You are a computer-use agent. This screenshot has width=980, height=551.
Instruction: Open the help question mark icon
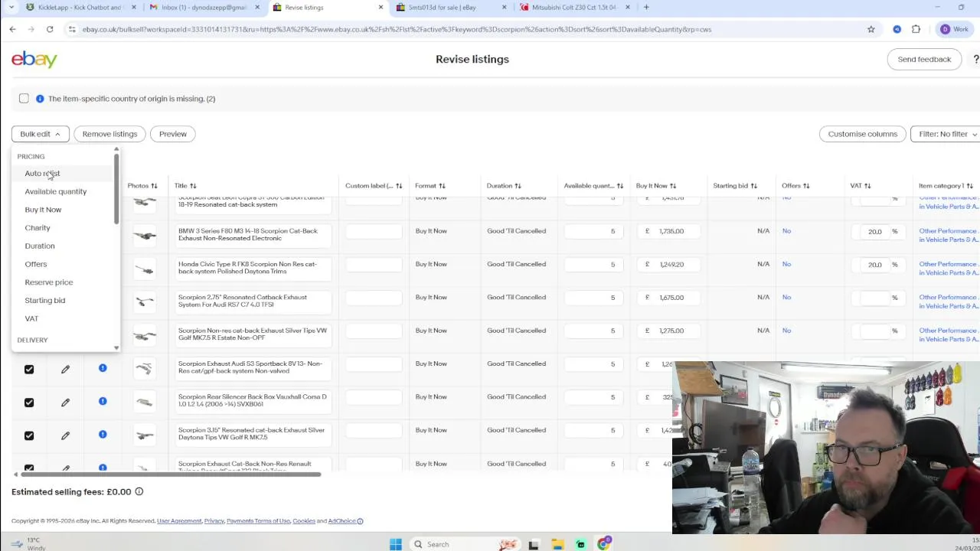pyautogui.click(x=975, y=60)
